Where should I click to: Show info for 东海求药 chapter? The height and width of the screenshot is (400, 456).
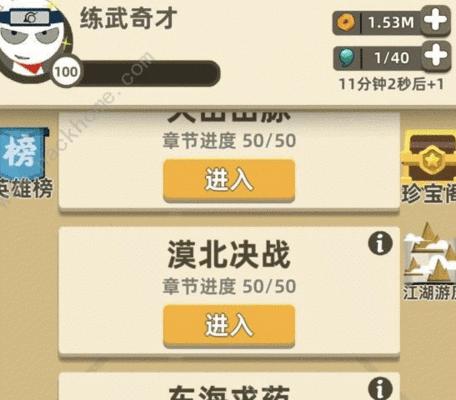tap(380, 389)
